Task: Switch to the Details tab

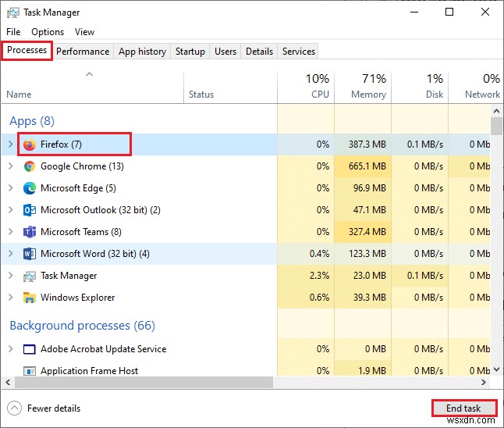Action: coord(259,52)
